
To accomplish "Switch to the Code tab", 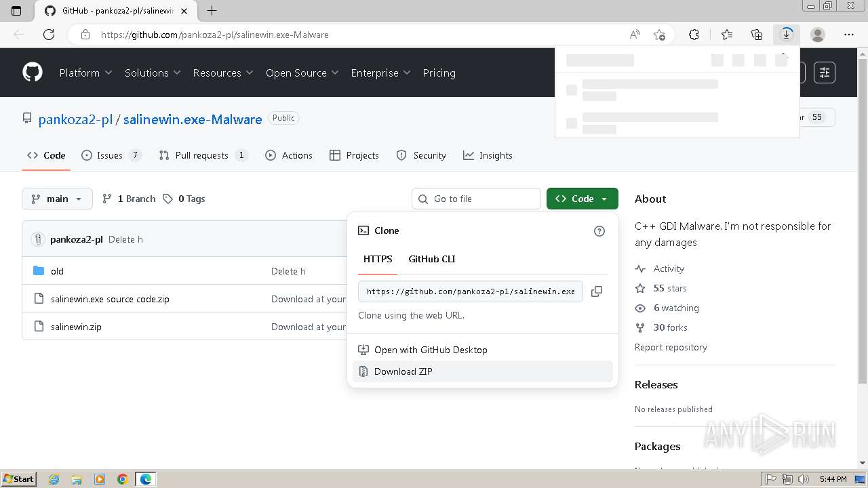I will coord(46,155).
